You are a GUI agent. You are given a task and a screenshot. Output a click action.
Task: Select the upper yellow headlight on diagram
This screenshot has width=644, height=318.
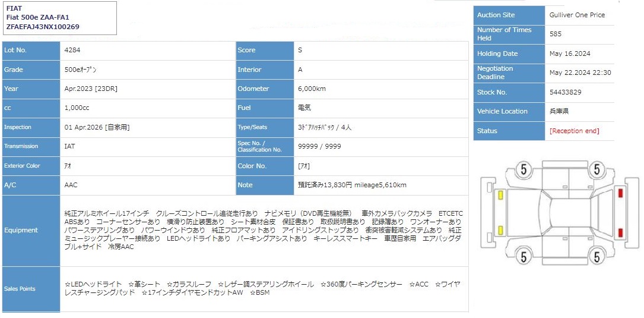point(502,194)
